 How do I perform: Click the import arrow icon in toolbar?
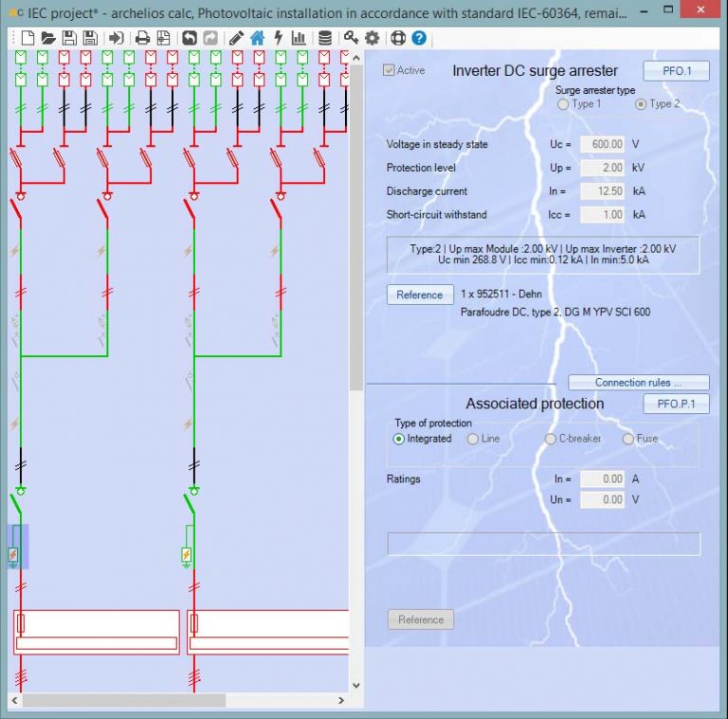click(x=116, y=38)
